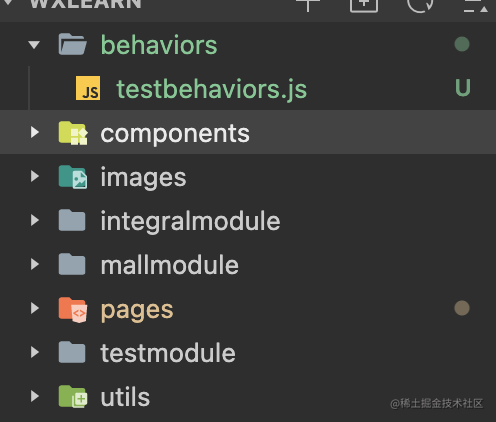This screenshot has width=496, height=422.
Task: Click the utils folder icon
Action: [x=73, y=397]
